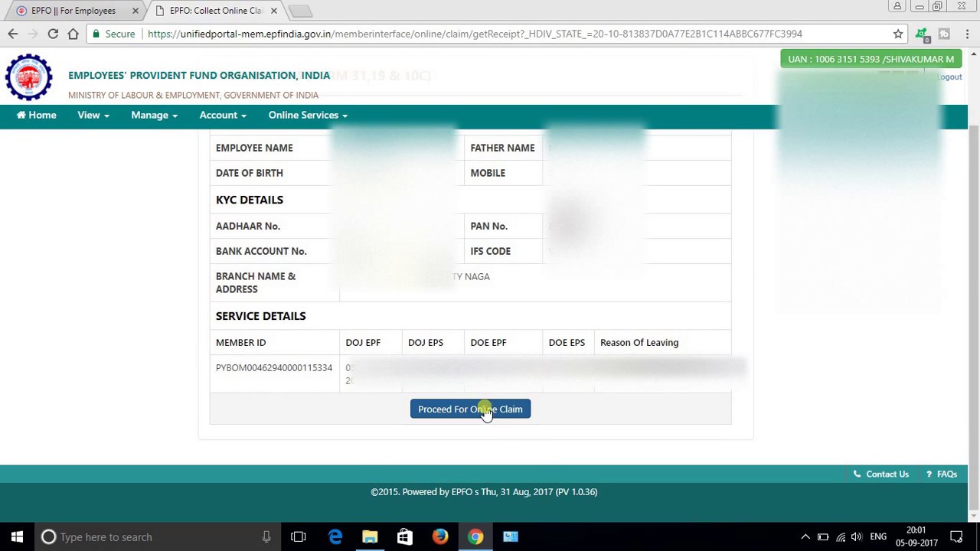Expand Online Services dropdown menu
Viewport: 980px width, 551px height.
pos(308,115)
